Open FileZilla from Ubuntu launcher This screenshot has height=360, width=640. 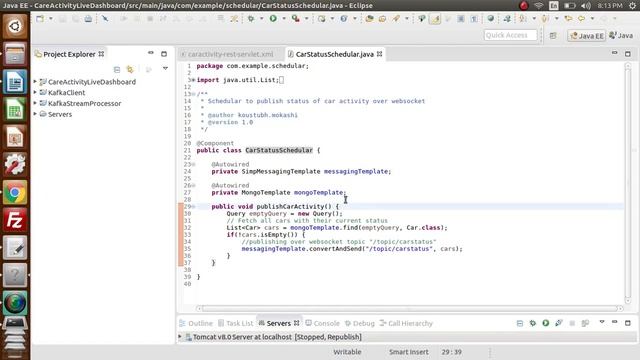[x=15, y=220]
